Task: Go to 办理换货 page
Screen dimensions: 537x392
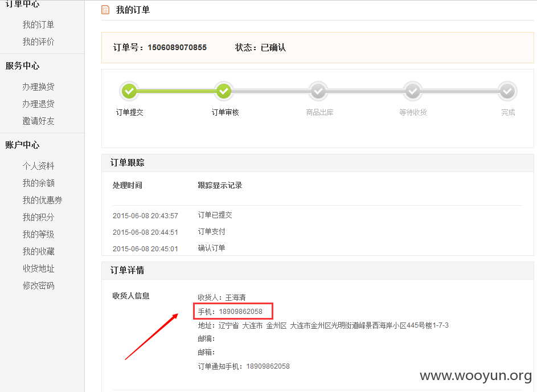Action: click(x=38, y=87)
